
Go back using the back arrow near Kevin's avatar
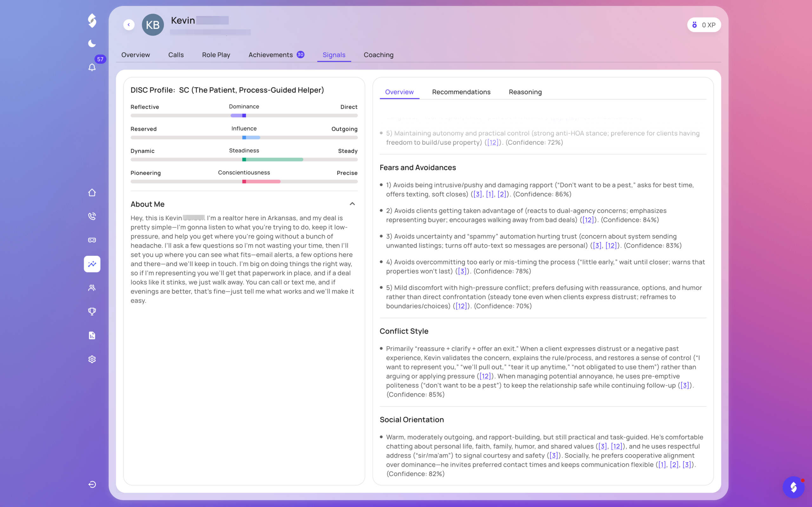click(x=129, y=24)
